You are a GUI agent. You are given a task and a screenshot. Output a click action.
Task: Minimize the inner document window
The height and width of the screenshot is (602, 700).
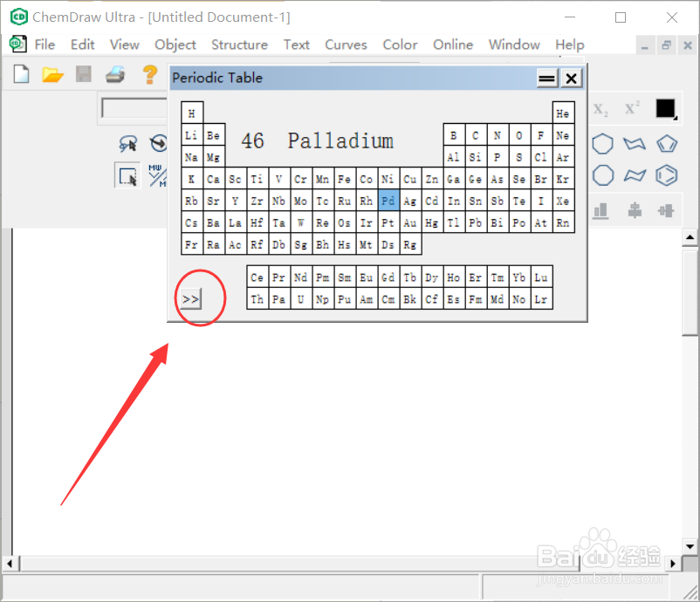point(645,45)
